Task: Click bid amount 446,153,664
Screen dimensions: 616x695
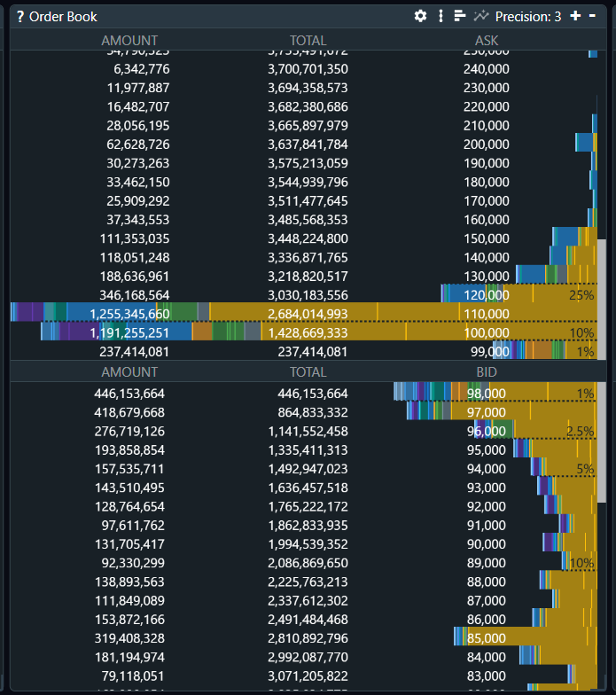Action: (129, 394)
